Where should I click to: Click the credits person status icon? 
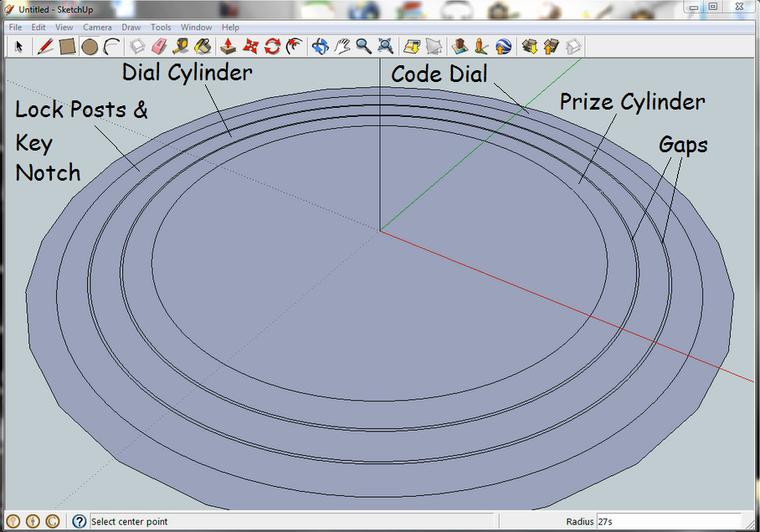click(x=33, y=521)
